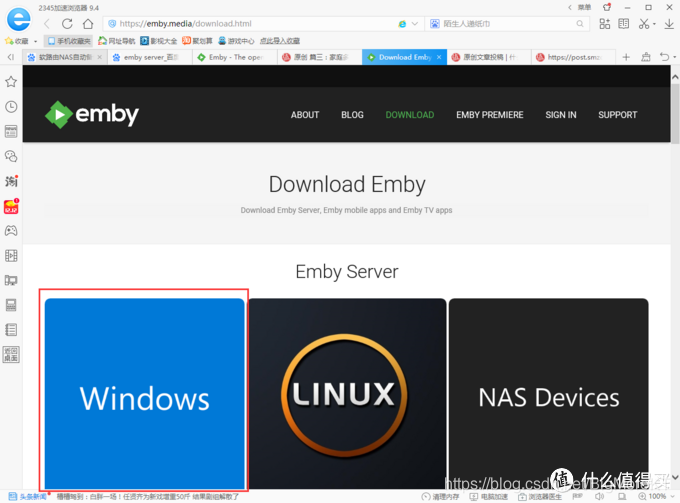
Task: Open the extensions grid icon
Action: pos(605,24)
